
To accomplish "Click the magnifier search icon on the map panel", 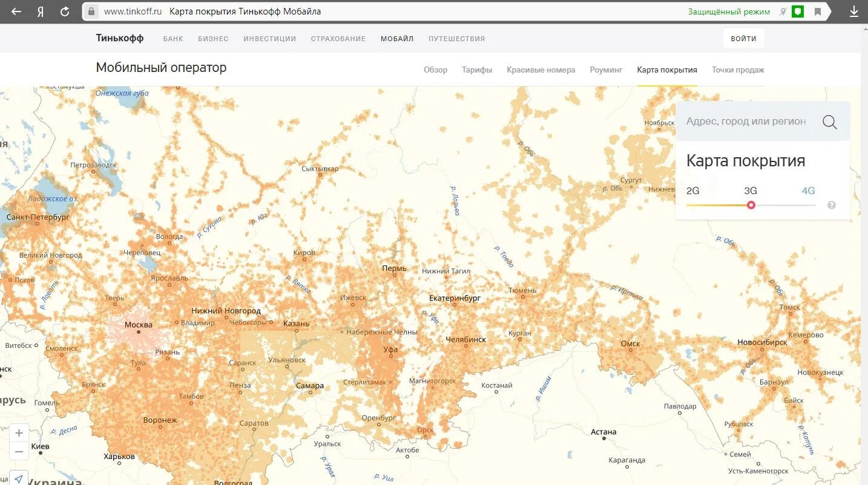I will tap(830, 122).
